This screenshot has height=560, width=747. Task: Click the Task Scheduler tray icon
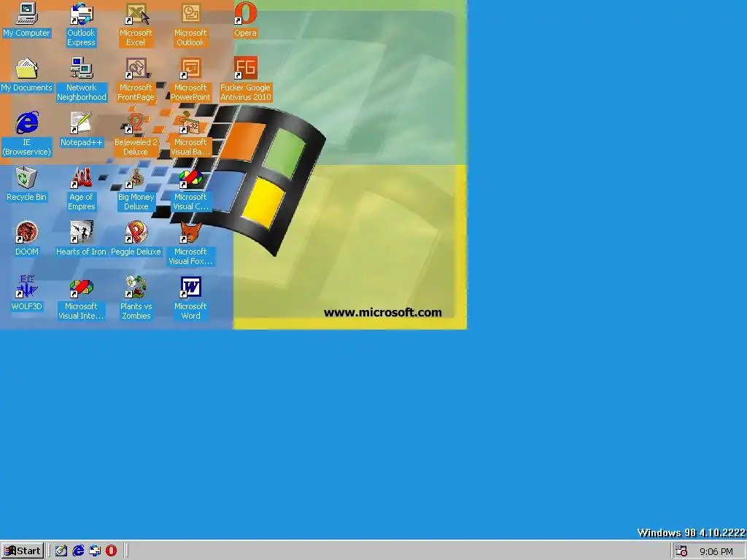tap(681, 551)
